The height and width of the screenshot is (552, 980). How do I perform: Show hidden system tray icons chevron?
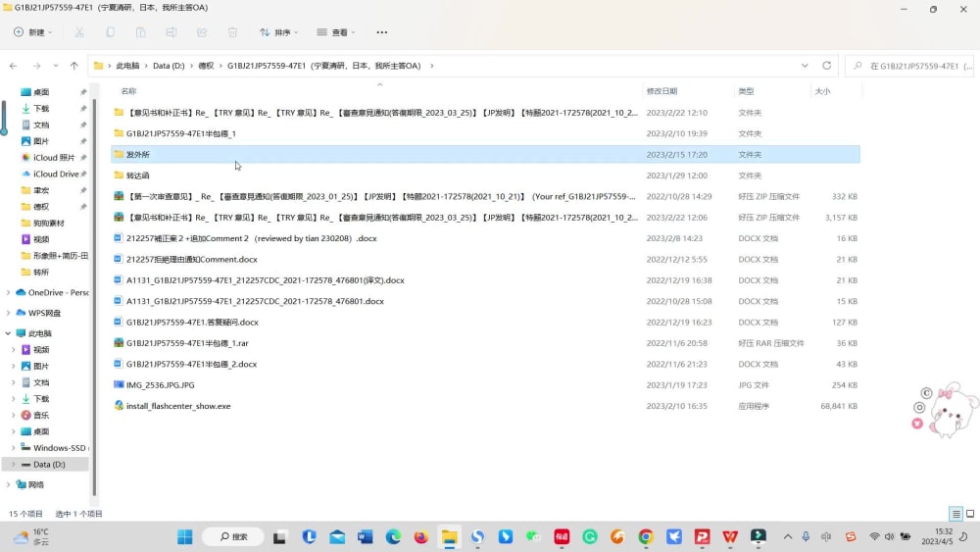(788, 537)
